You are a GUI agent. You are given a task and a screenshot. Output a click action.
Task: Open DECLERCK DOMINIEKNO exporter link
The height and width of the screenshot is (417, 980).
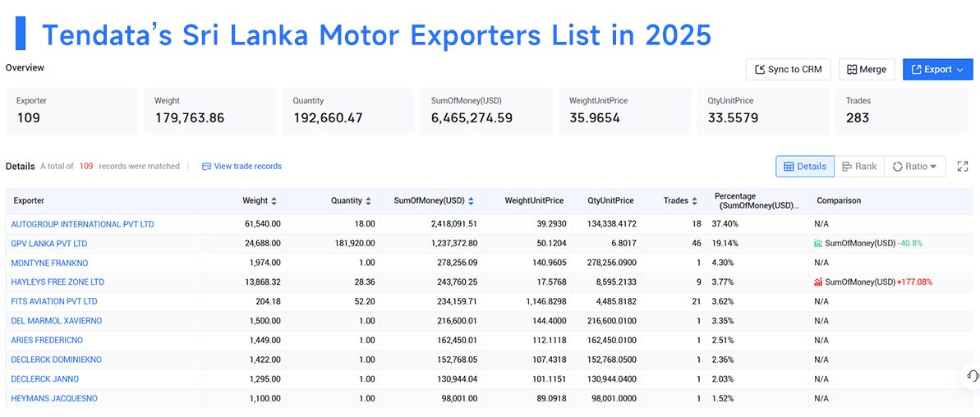click(56, 360)
